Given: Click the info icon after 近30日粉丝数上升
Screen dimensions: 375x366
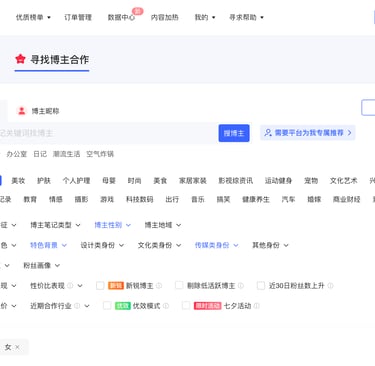Looking at the screenshot, I should coord(330,286).
